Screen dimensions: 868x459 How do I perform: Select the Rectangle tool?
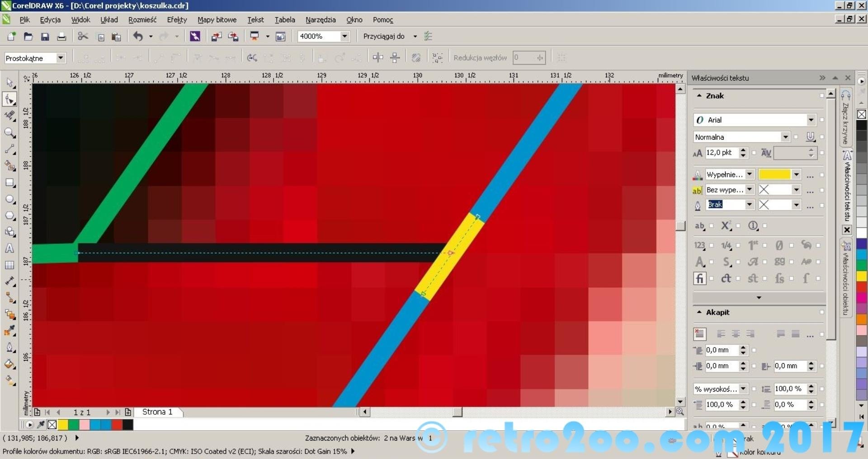9,183
